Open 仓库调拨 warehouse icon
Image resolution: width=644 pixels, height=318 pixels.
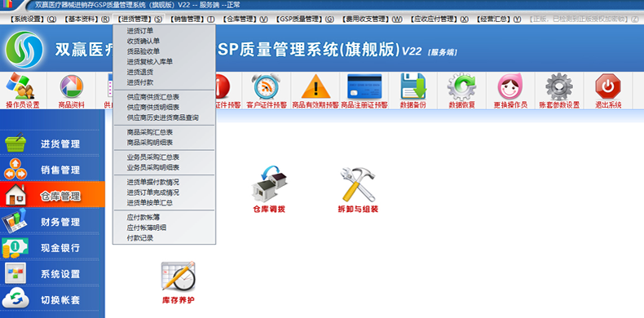(x=269, y=189)
